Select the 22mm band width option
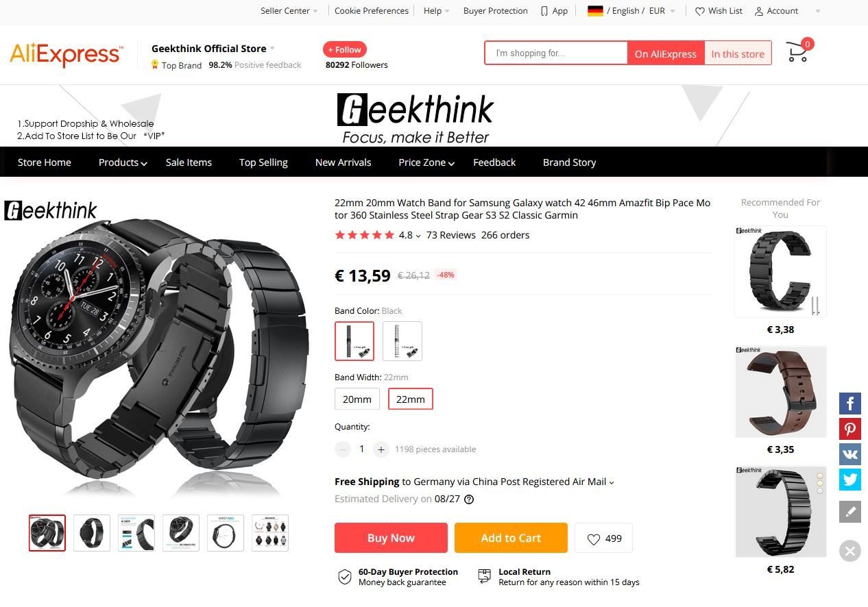 [411, 399]
